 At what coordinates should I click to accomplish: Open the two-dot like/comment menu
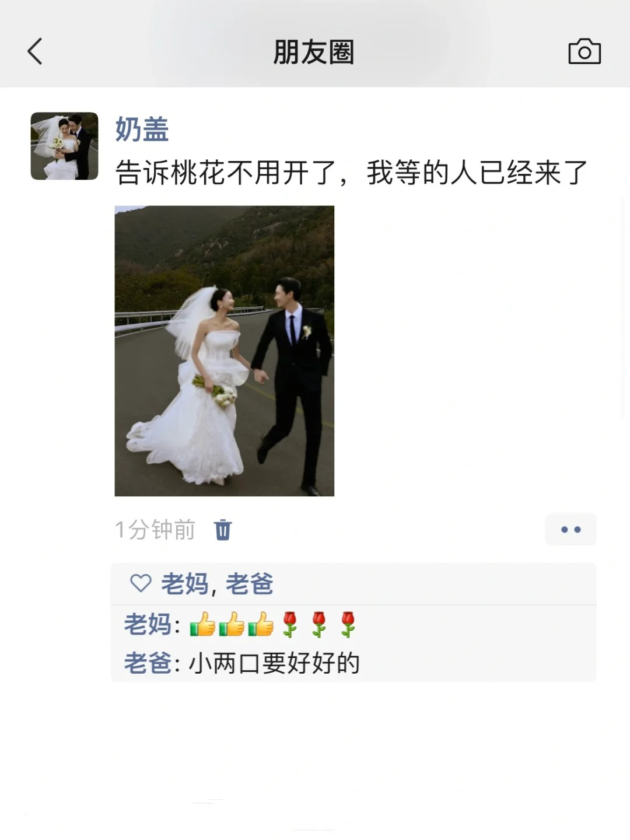tap(570, 530)
